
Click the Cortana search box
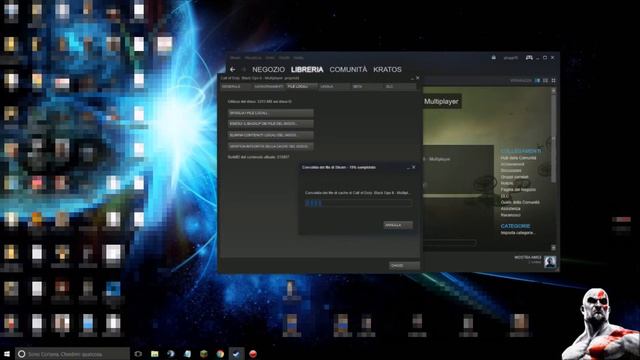[x=72, y=354]
